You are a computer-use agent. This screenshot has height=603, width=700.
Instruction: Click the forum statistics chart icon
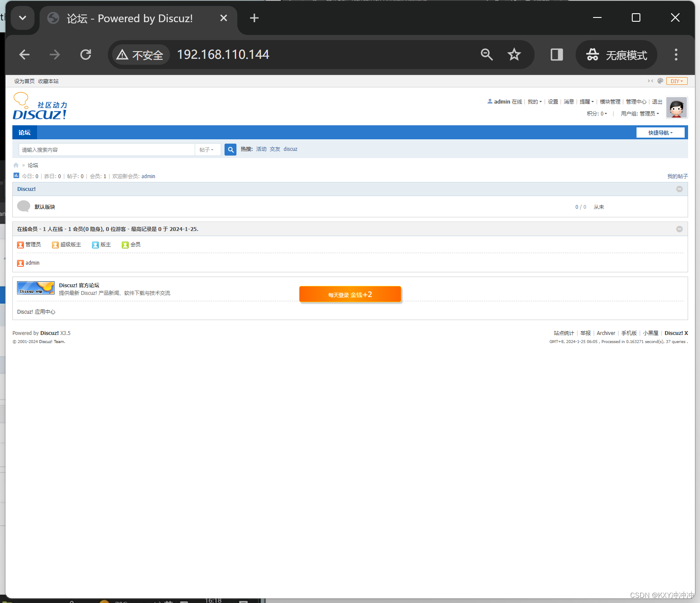click(x=16, y=176)
